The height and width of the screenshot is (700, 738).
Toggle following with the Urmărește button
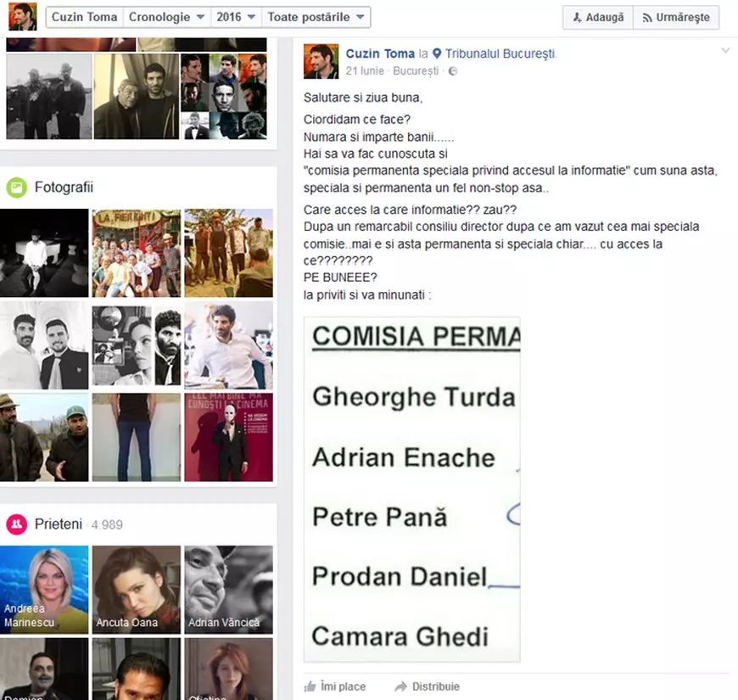(676, 16)
